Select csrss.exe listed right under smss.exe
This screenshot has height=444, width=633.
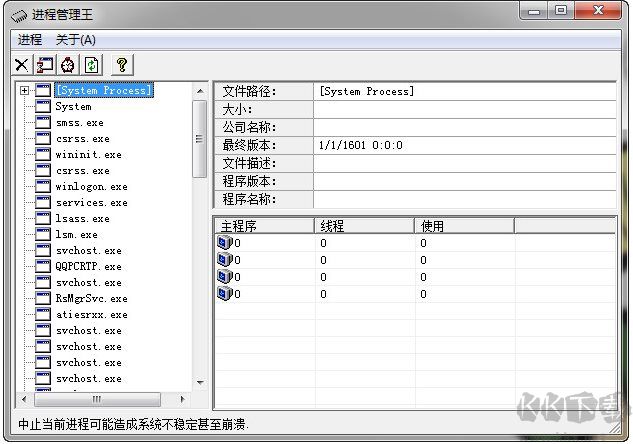tap(83, 138)
